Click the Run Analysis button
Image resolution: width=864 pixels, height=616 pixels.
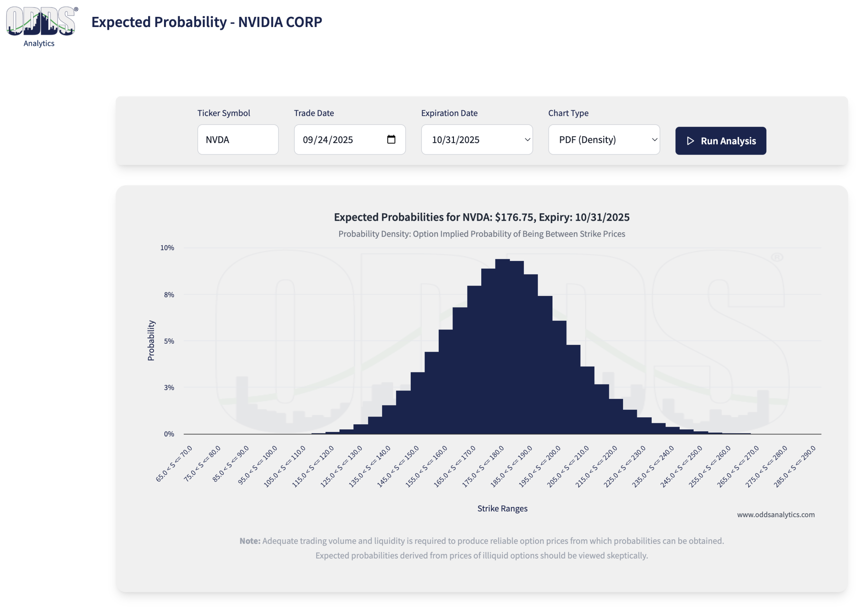coord(720,141)
